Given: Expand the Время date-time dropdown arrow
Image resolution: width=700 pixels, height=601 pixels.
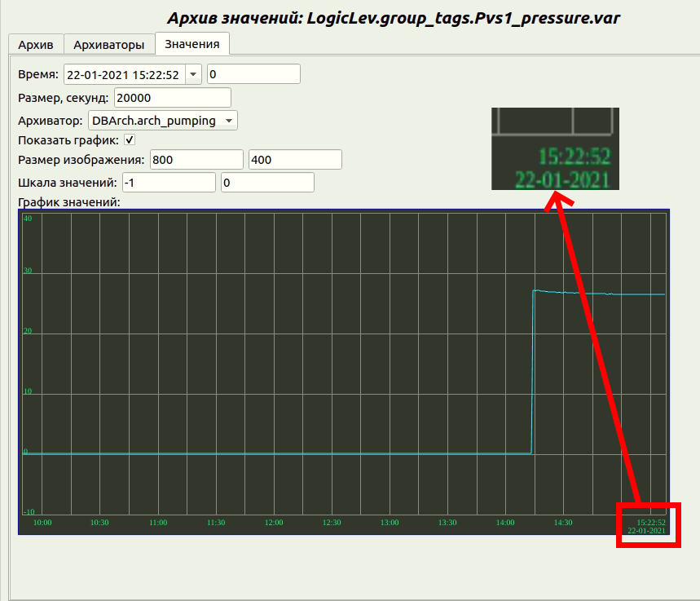Looking at the screenshot, I should [x=193, y=74].
